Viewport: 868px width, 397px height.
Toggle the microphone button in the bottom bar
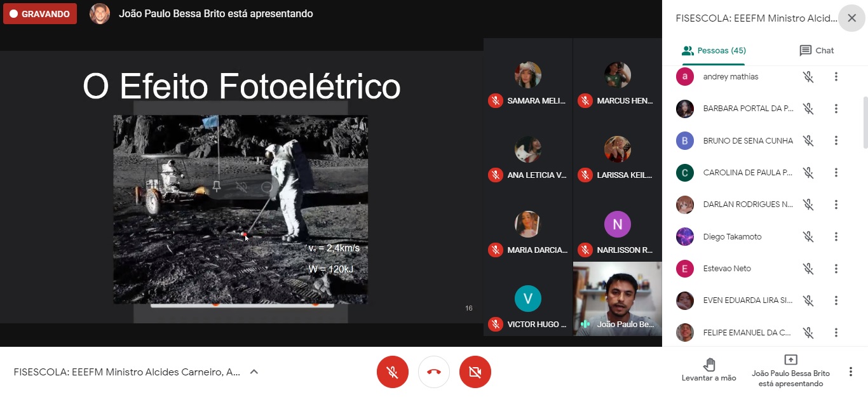tap(393, 372)
